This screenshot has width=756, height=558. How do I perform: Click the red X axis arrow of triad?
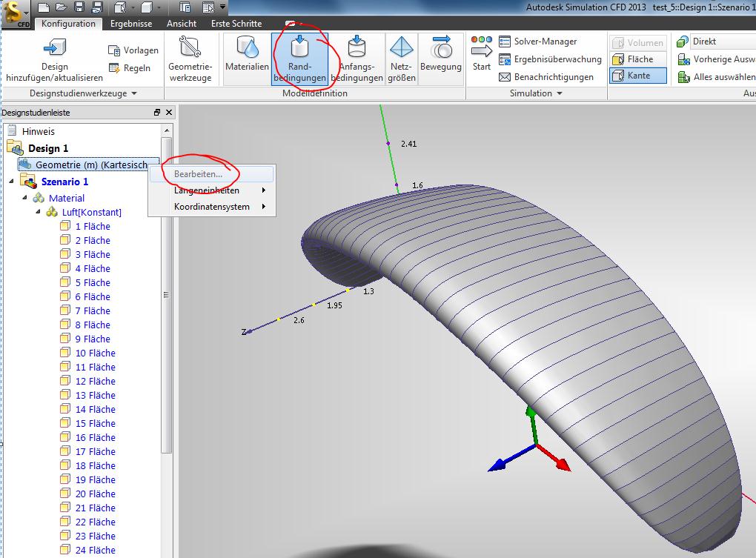554,458
